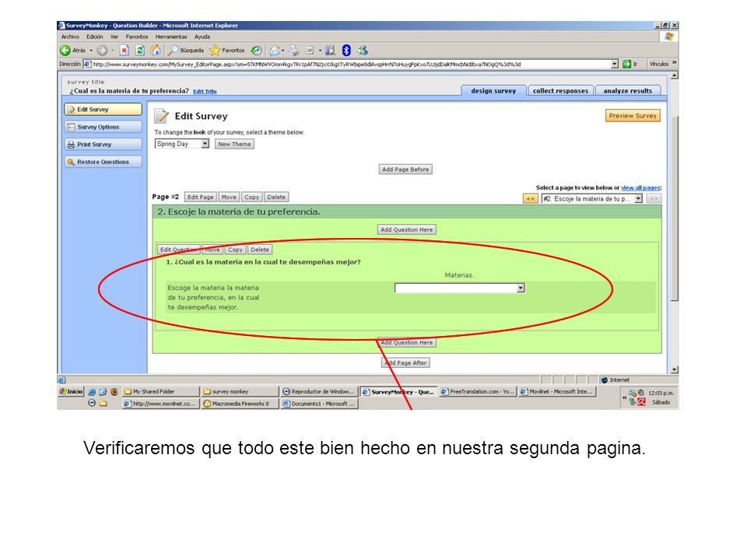Image resolution: width=747 pixels, height=560 pixels.
Task: Switch to FreeTranslation.com taskbar button
Action: point(478,391)
